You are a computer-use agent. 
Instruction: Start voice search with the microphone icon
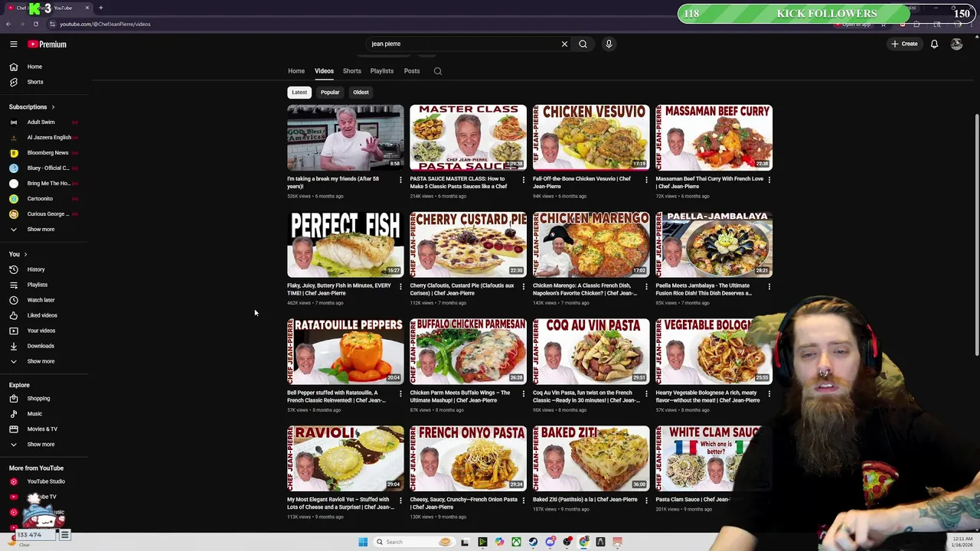(x=609, y=44)
